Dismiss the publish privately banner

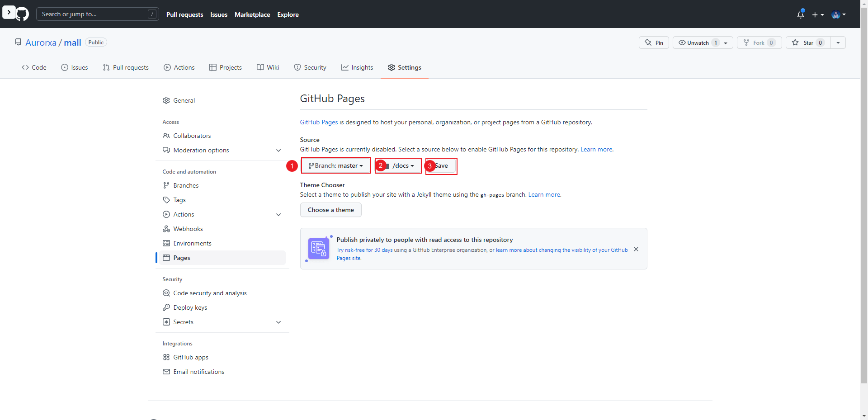(636, 249)
